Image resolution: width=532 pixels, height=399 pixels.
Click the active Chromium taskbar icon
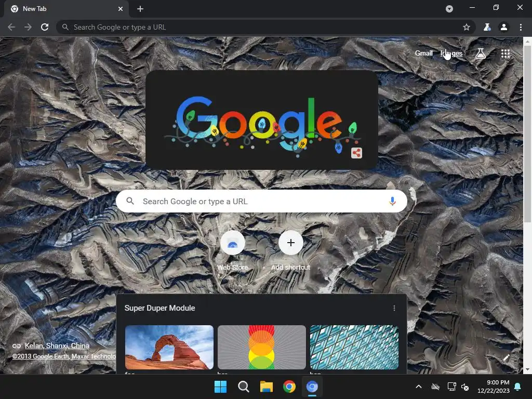click(x=312, y=387)
